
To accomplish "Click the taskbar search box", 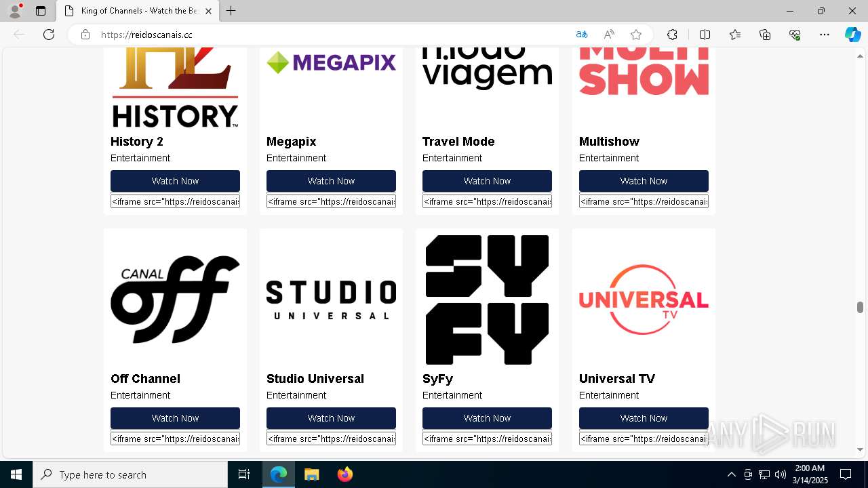I will click(x=130, y=474).
